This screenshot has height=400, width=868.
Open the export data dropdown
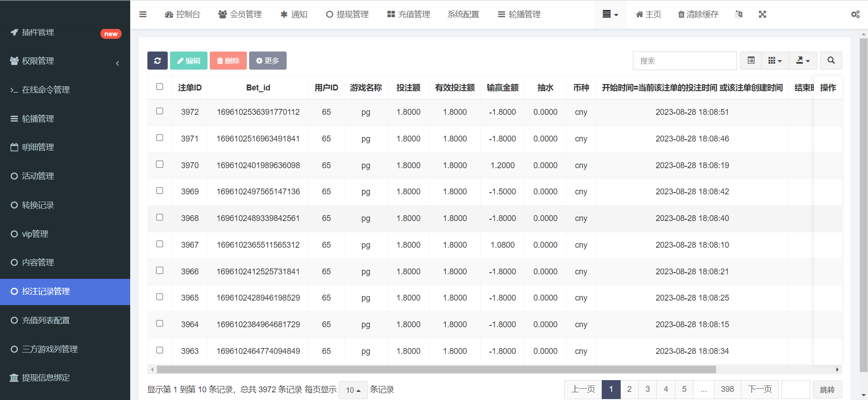tap(803, 61)
